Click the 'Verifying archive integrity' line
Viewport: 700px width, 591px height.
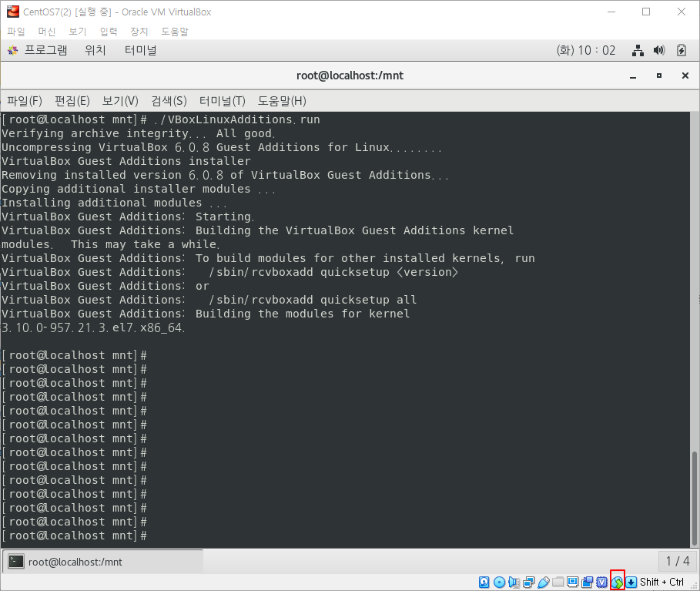[139, 133]
